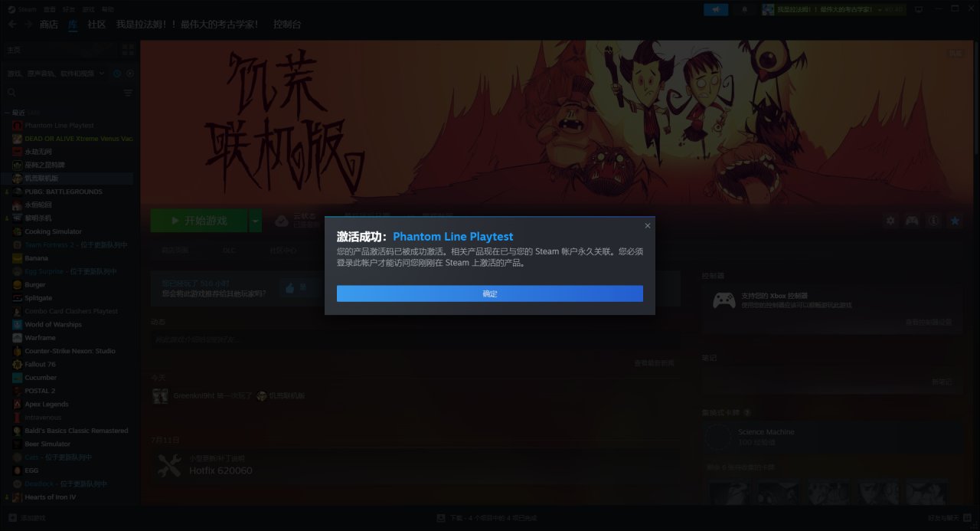This screenshot has width=980, height=531.
Task: Expand the games type filter dropdown
Action: 55,74
